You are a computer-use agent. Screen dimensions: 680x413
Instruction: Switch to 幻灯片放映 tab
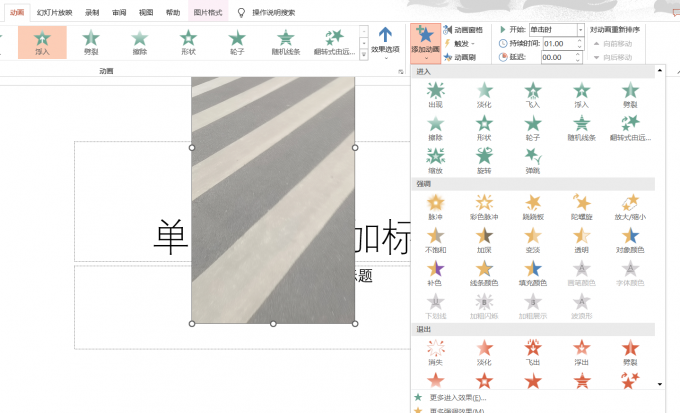coord(54,13)
